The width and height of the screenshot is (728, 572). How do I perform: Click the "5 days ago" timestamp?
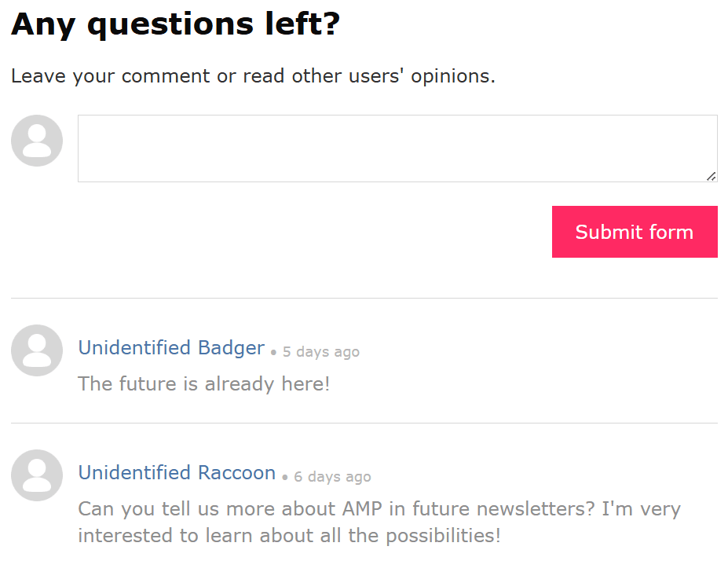coord(321,352)
